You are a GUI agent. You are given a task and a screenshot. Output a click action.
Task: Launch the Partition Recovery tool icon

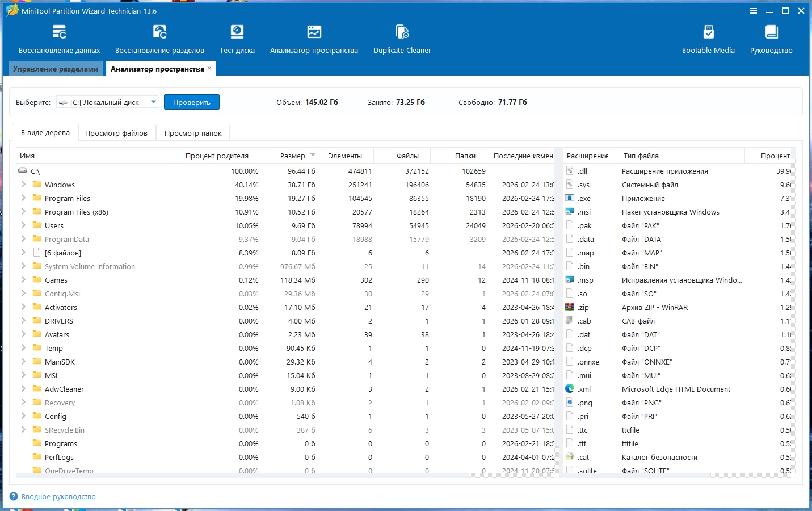tap(159, 32)
